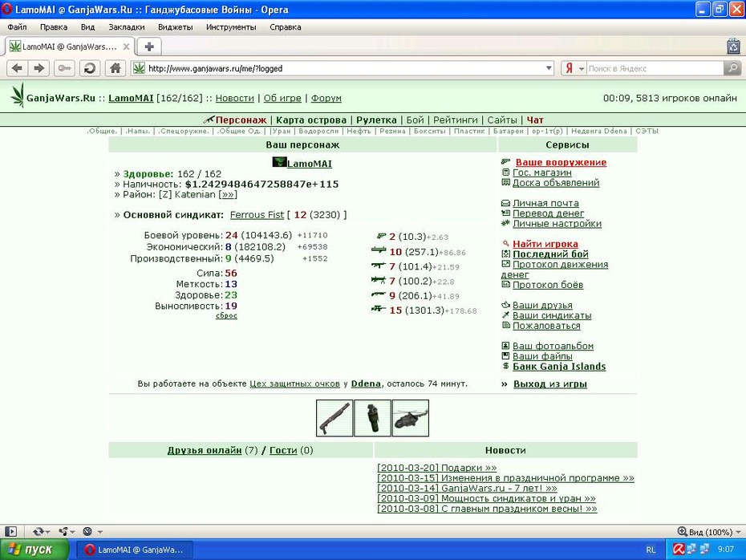Open the Правка menu
The image size is (746, 560).
pyautogui.click(x=54, y=27)
